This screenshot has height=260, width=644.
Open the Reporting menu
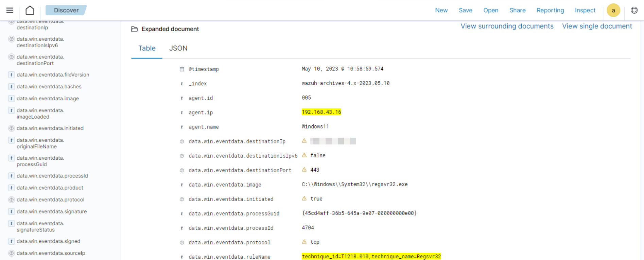(550, 10)
